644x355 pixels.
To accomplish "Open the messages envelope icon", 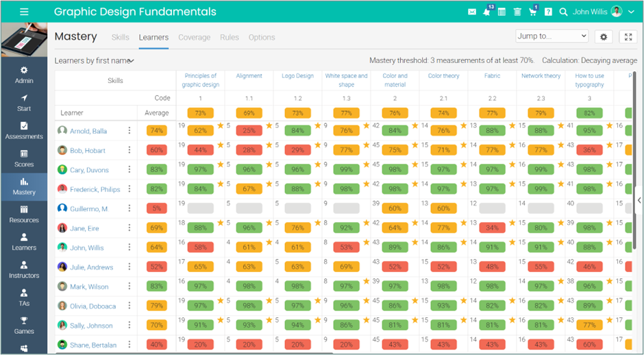I will point(472,12).
